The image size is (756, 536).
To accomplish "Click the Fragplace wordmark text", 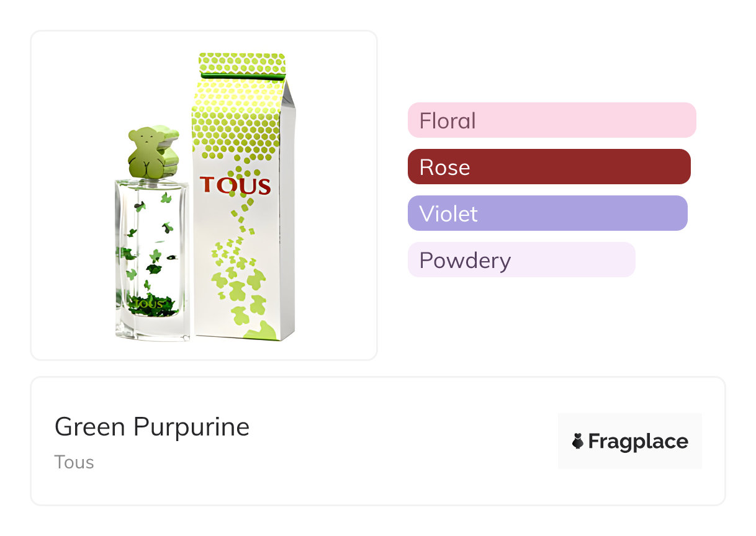I will tap(637, 441).
